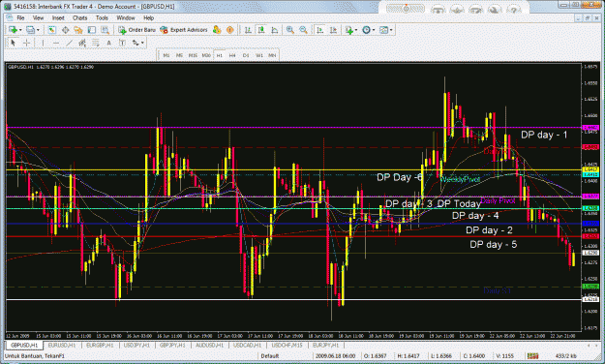Open the Indicators list icon
The height and width of the screenshot is (364, 605).
coord(349,30)
